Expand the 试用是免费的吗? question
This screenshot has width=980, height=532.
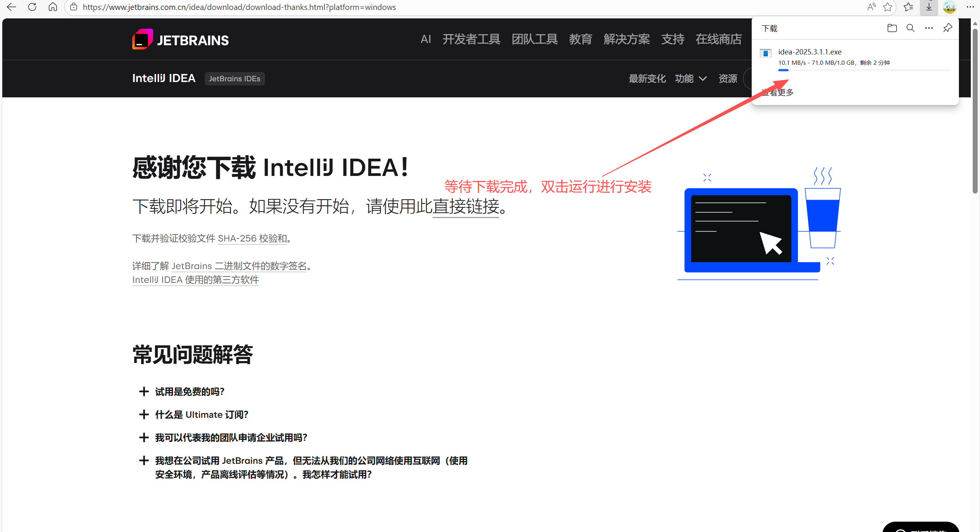pos(189,392)
